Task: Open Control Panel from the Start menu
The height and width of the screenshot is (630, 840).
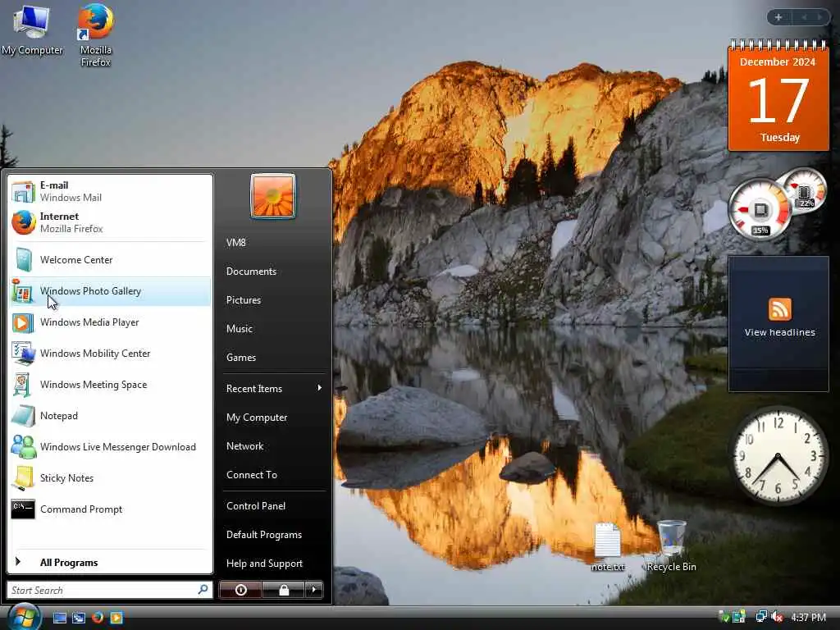Action: 256,505
